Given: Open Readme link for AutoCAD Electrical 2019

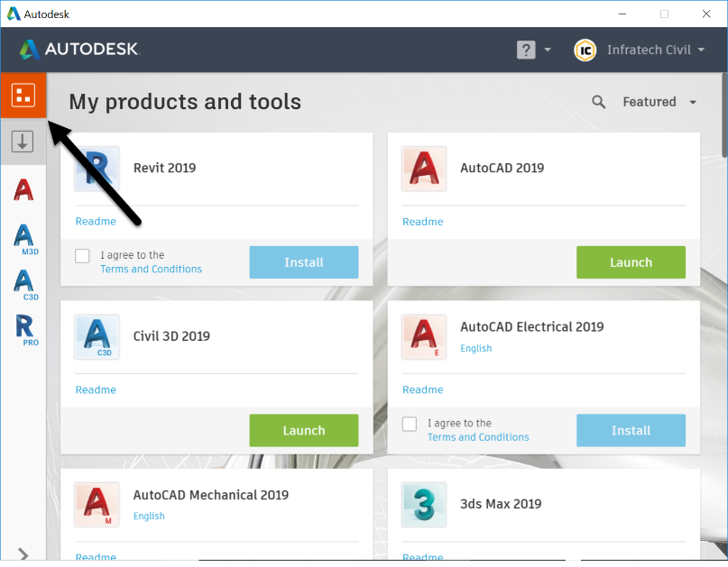Looking at the screenshot, I should coord(422,389).
